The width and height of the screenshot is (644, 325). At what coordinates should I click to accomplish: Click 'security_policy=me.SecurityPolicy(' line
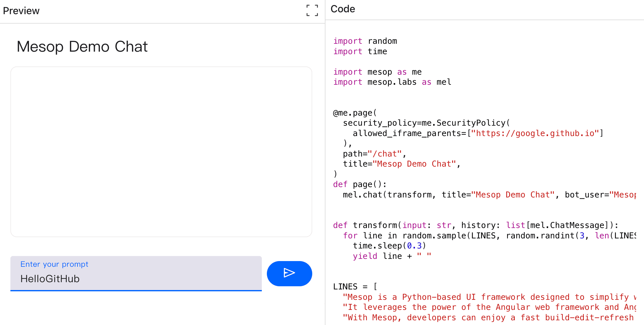tap(427, 123)
